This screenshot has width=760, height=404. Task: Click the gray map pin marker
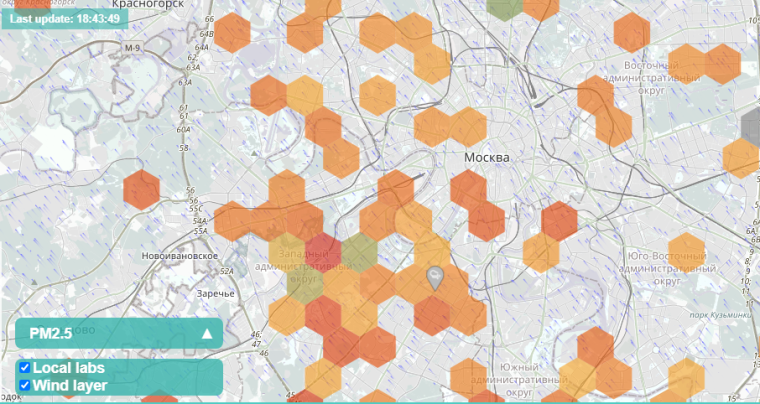point(434,277)
